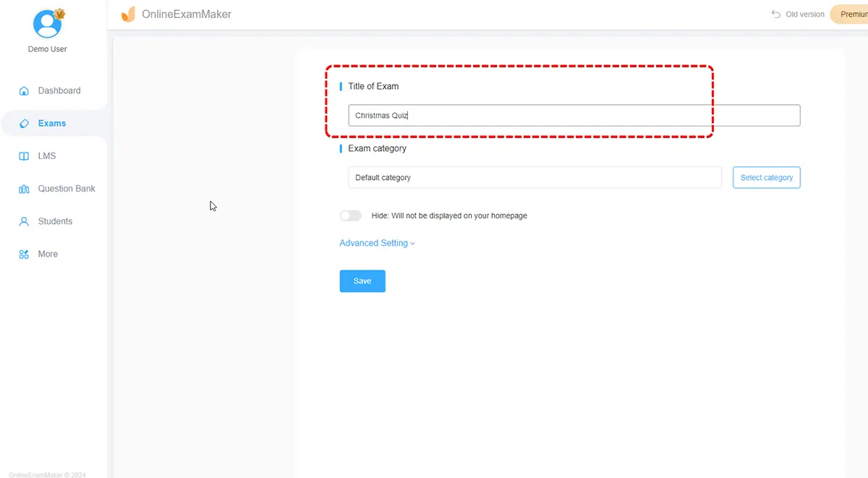Click the crown badge on the avatar
Screen dimensions: 868x478
click(x=60, y=14)
